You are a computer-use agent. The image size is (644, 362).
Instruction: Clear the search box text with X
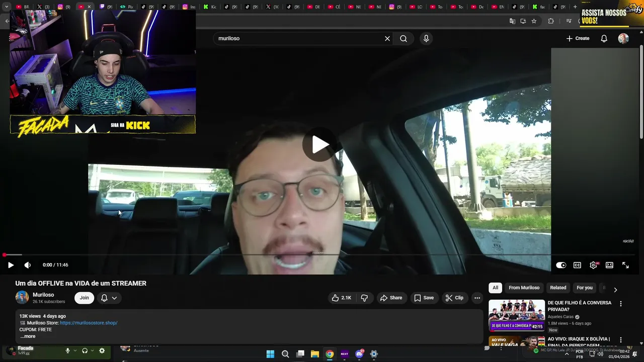(387, 39)
